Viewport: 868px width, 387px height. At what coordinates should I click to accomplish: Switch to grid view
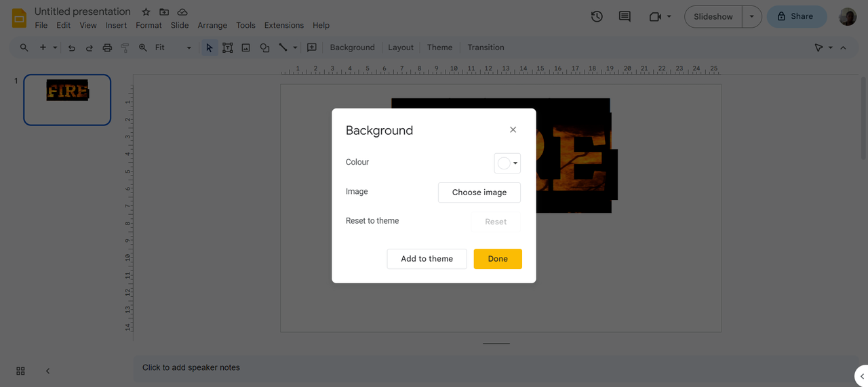pos(20,371)
